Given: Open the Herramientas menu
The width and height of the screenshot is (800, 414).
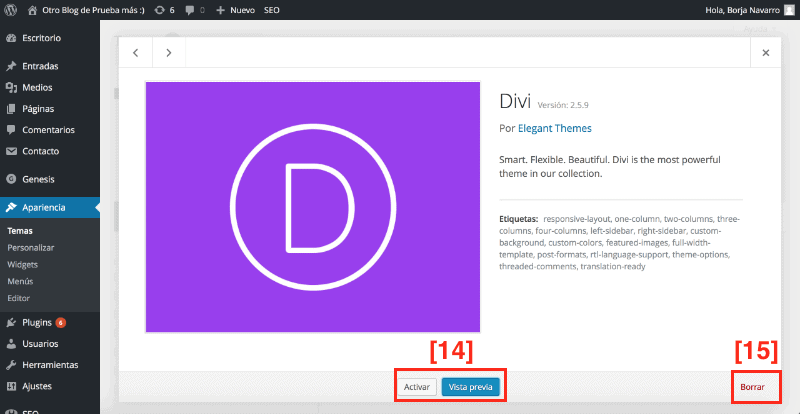Looking at the screenshot, I should 50,365.
